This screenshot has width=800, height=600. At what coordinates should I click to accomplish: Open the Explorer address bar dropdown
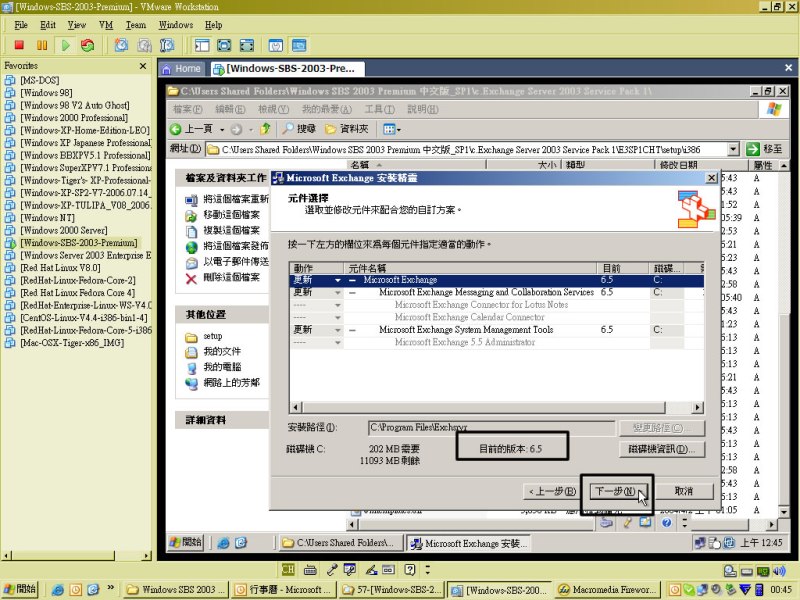[x=733, y=149]
